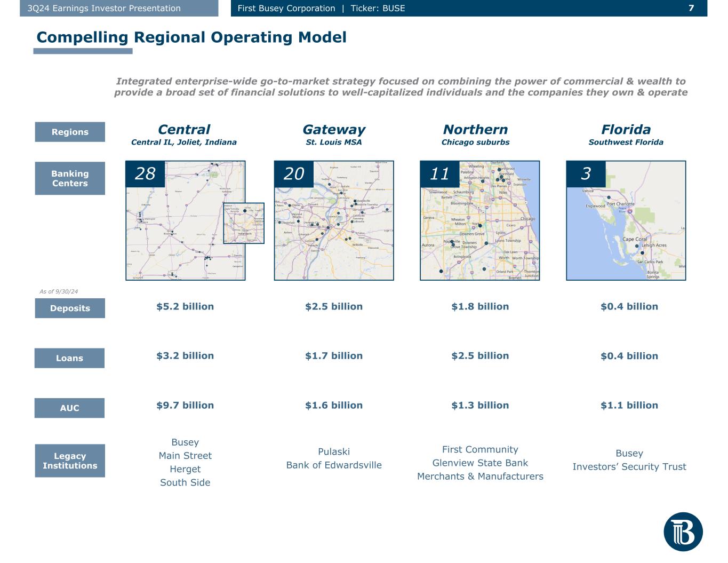Click the Banking Centers label box
The image size is (728, 563).
70,178
